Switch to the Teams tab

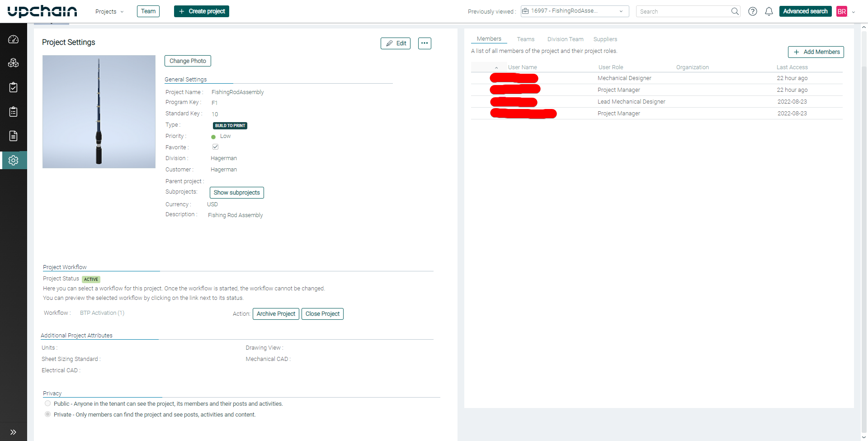click(x=525, y=39)
